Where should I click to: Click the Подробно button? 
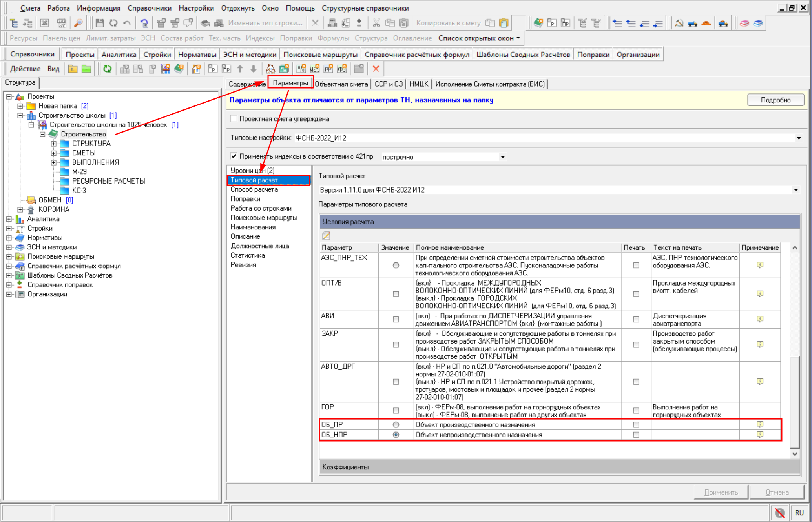click(775, 100)
